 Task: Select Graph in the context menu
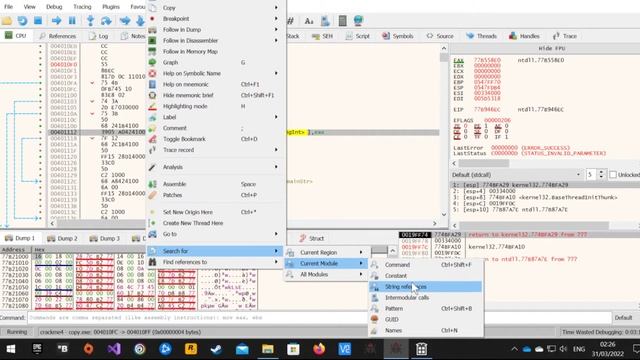[x=216, y=62]
